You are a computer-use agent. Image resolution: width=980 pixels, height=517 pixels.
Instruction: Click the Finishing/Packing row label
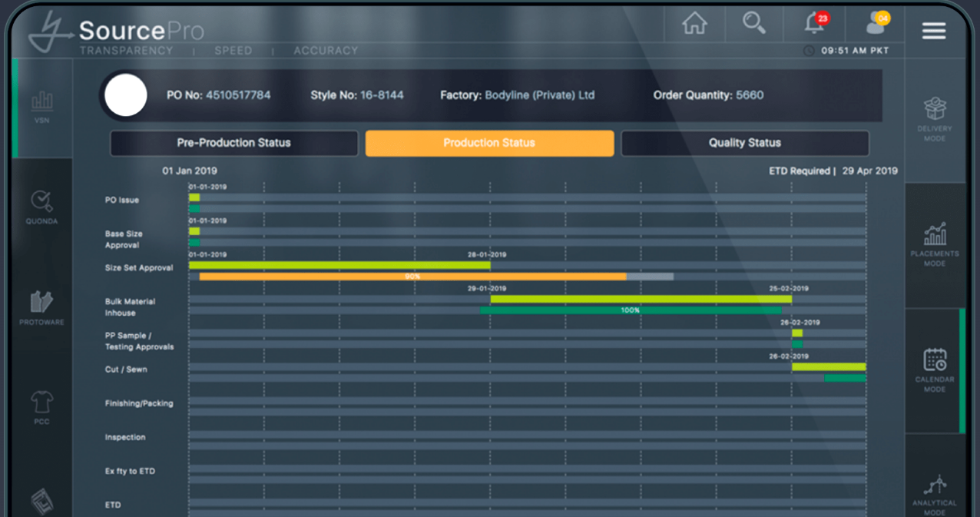(139, 403)
